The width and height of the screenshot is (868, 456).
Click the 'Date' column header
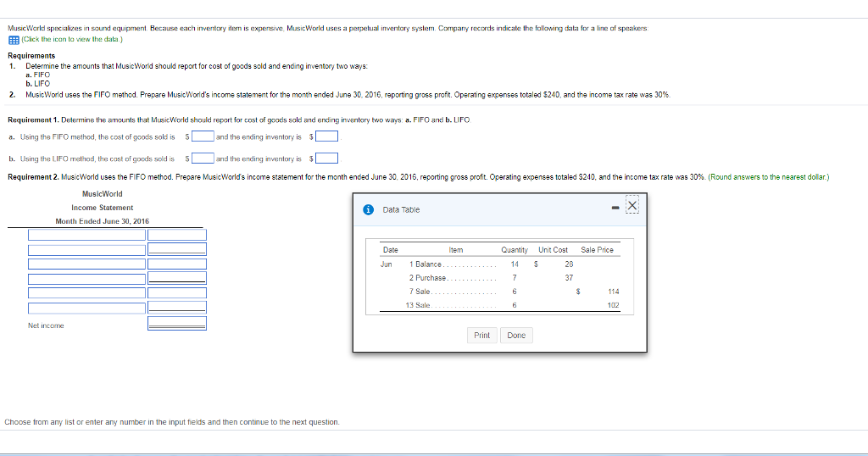(x=390, y=250)
